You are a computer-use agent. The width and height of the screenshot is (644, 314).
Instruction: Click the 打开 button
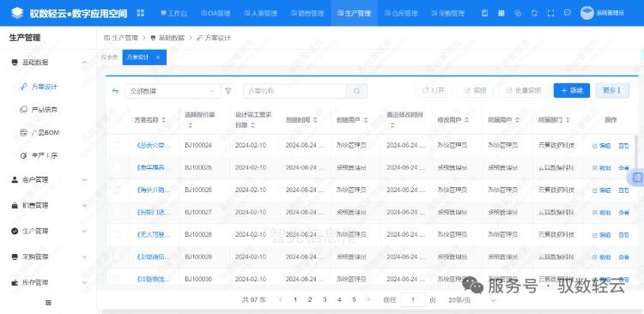[434, 91]
